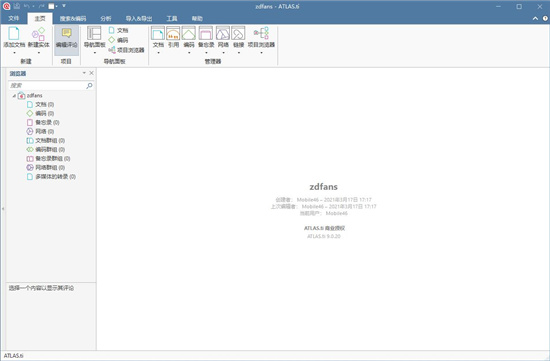The height and width of the screenshot is (361, 550).
Task: Switch to the 搜索&编码 tab
Action: tap(73, 19)
